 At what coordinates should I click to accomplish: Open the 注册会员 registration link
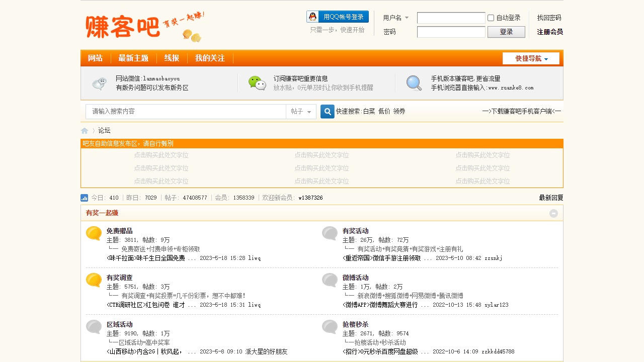point(549,32)
